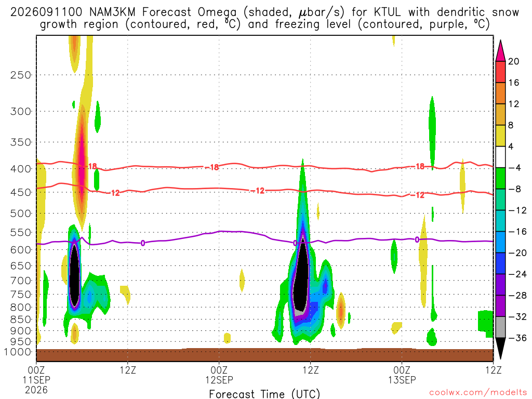Click the first -18 red contour label
Image resolution: width=532 pixels, height=399 pixels.
tap(92, 166)
